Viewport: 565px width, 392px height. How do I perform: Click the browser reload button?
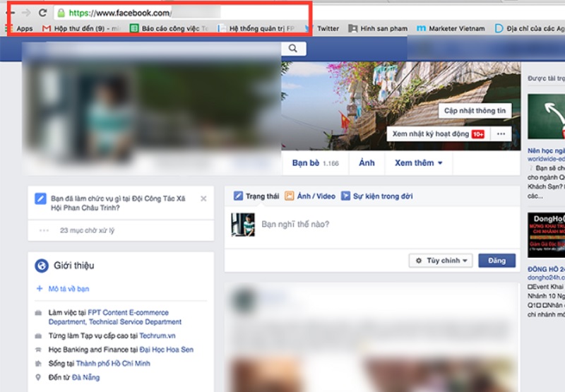(x=43, y=13)
